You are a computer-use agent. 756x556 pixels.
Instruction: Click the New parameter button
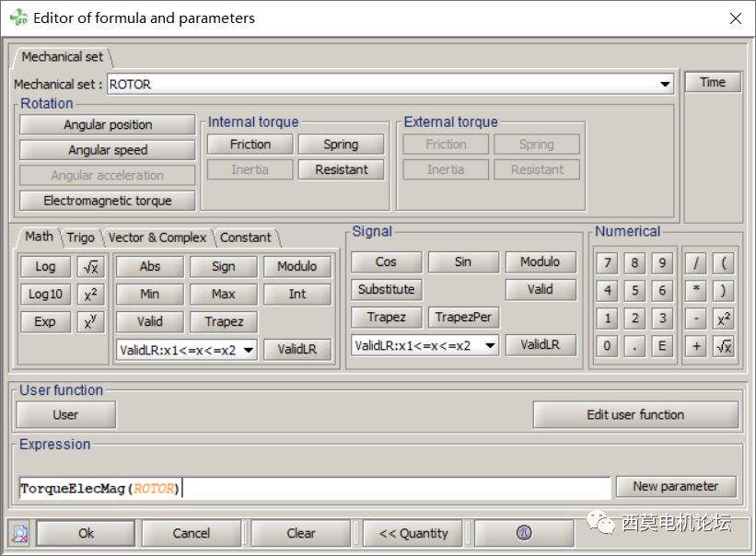(x=675, y=486)
